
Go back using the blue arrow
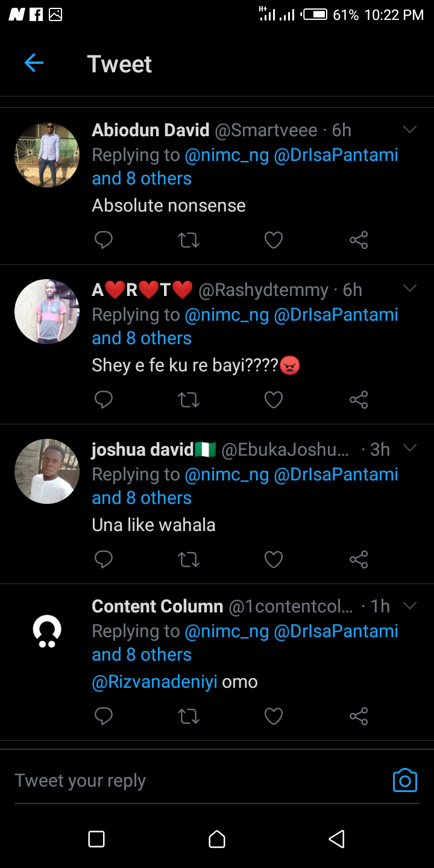(34, 63)
